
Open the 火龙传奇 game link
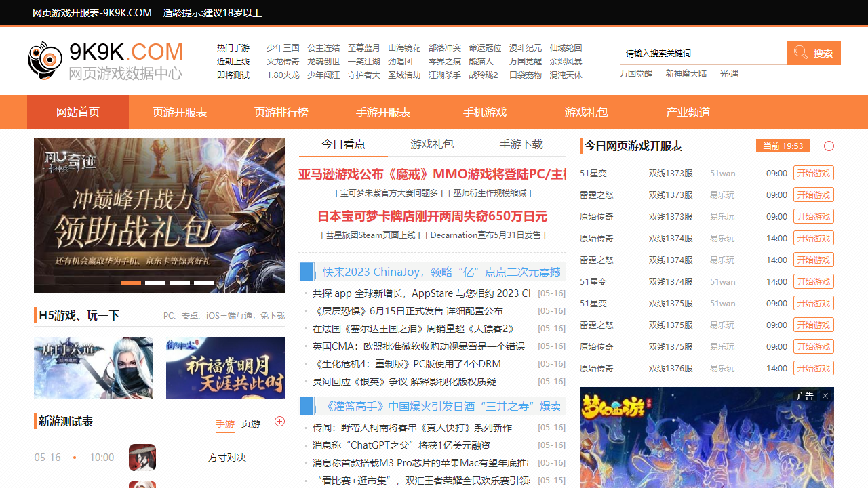coord(283,62)
